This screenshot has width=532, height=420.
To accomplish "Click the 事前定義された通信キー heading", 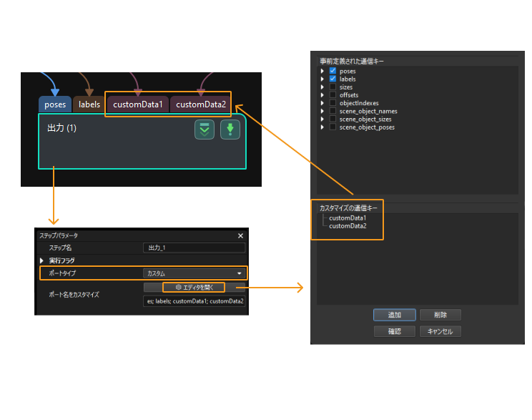I will pos(352,61).
